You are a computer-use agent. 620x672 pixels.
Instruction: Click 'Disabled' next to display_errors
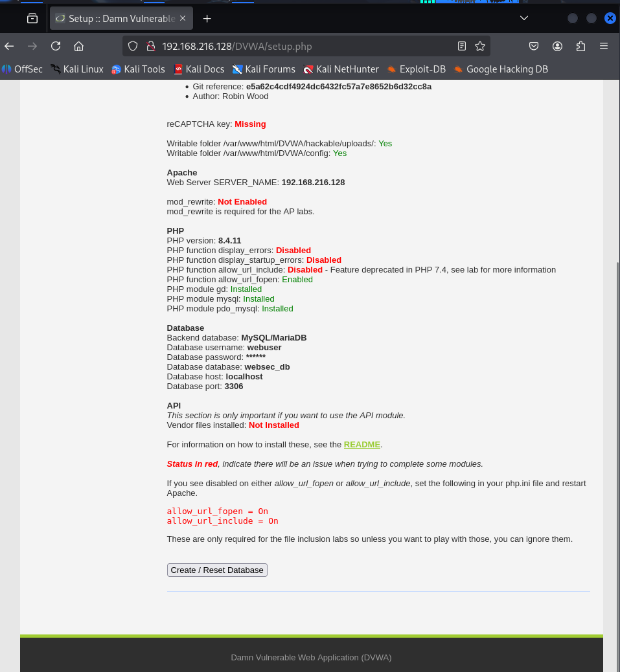(x=293, y=251)
